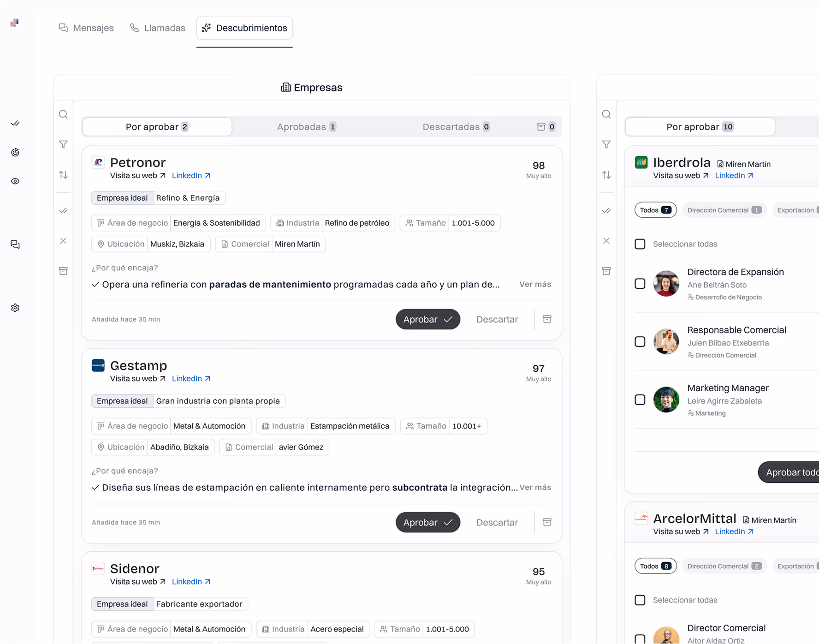Open settings gear in left app sidebar

coord(15,308)
